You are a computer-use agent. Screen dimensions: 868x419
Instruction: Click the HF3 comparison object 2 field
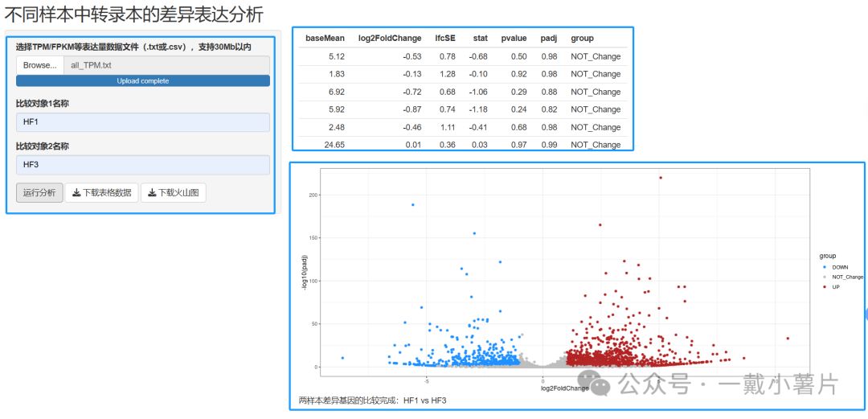[143, 165]
